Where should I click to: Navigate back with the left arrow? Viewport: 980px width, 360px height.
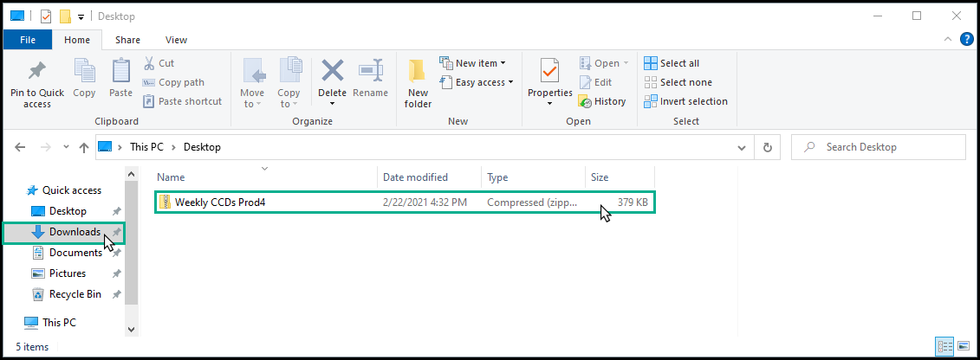click(x=20, y=148)
